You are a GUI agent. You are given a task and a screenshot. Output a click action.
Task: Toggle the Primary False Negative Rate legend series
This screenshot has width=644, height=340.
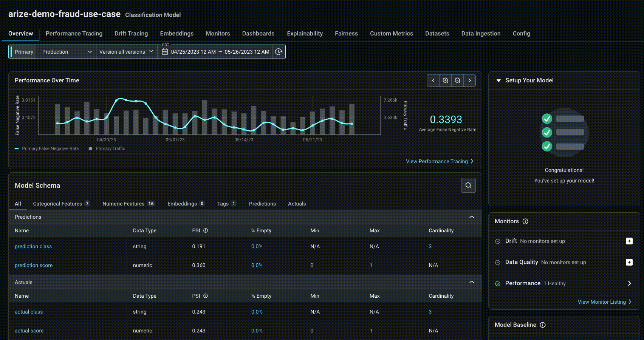(x=47, y=148)
